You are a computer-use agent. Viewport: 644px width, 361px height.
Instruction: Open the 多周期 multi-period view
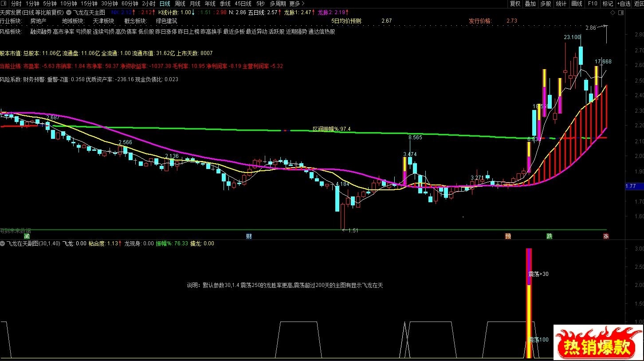point(278,4)
